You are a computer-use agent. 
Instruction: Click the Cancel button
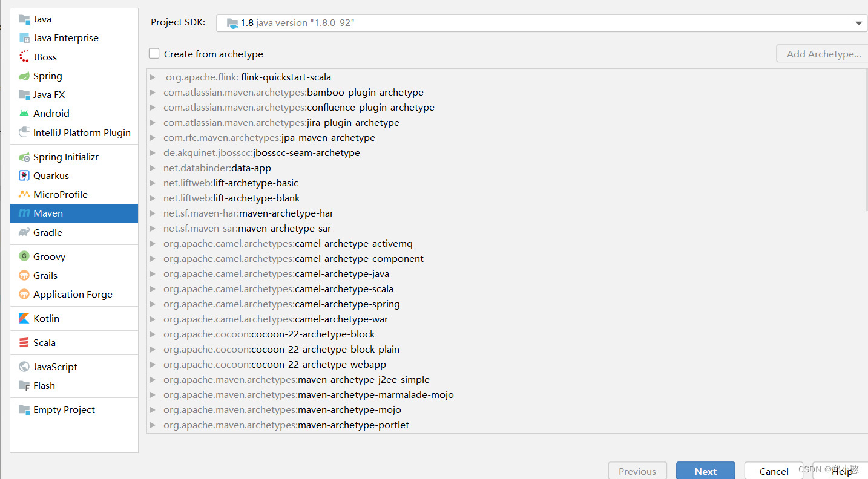pos(774,471)
